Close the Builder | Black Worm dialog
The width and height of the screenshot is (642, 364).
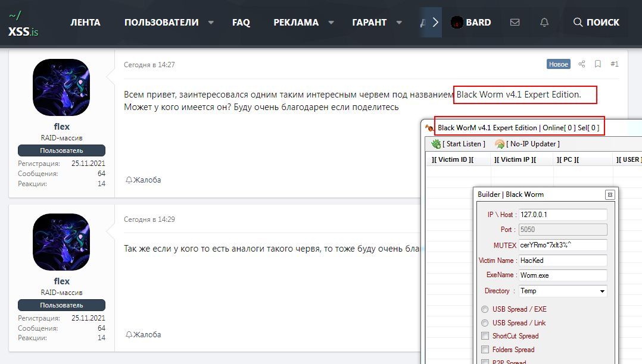click(x=610, y=194)
